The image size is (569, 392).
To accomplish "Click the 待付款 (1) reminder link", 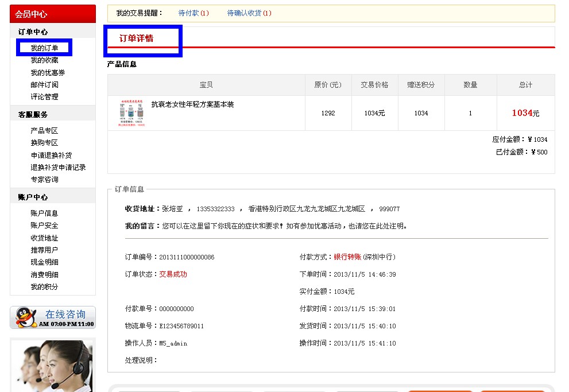I will pyautogui.click(x=193, y=13).
